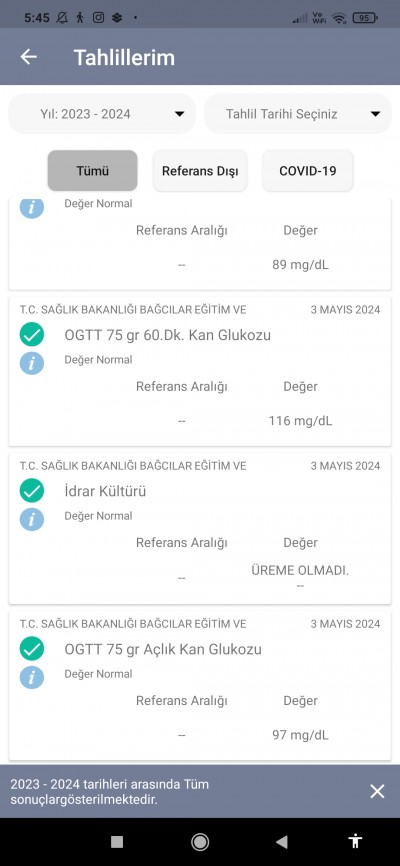
Task: Open the İdrar Kültürü result card title
Action: pos(106,491)
